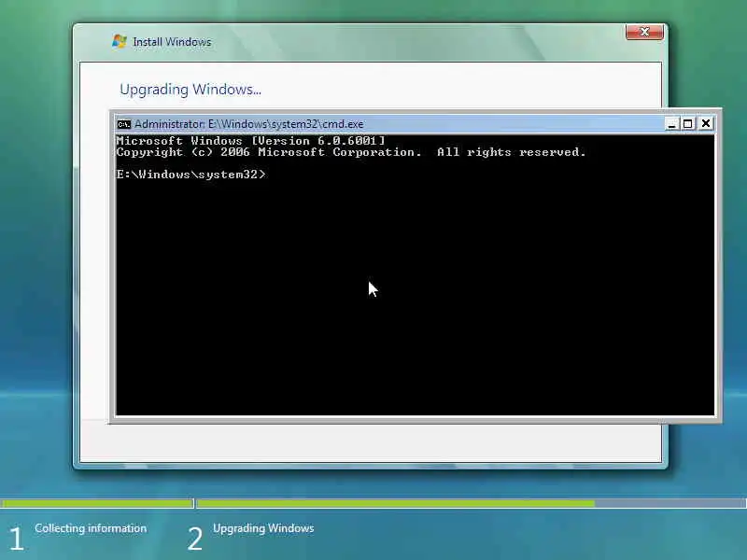747x560 pixels.
Task: Minimize the Administrator cmd.exe window
Action: pyautogui.click(x=671, y=124)
